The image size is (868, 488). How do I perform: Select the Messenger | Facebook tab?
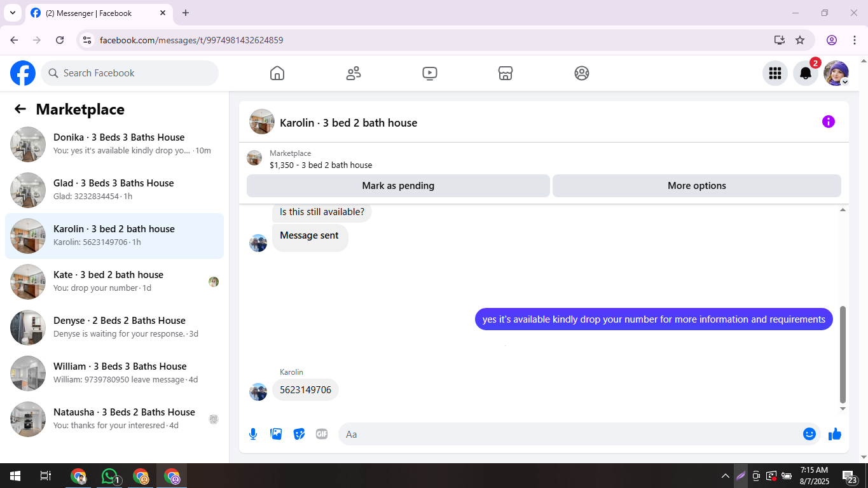coord(99,13)
